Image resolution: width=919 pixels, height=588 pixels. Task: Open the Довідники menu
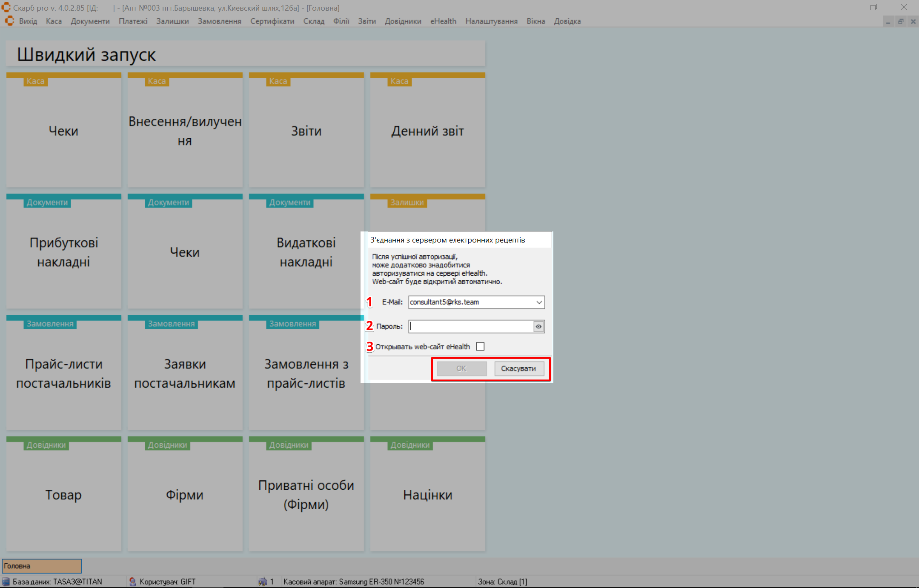pos(403,21)
